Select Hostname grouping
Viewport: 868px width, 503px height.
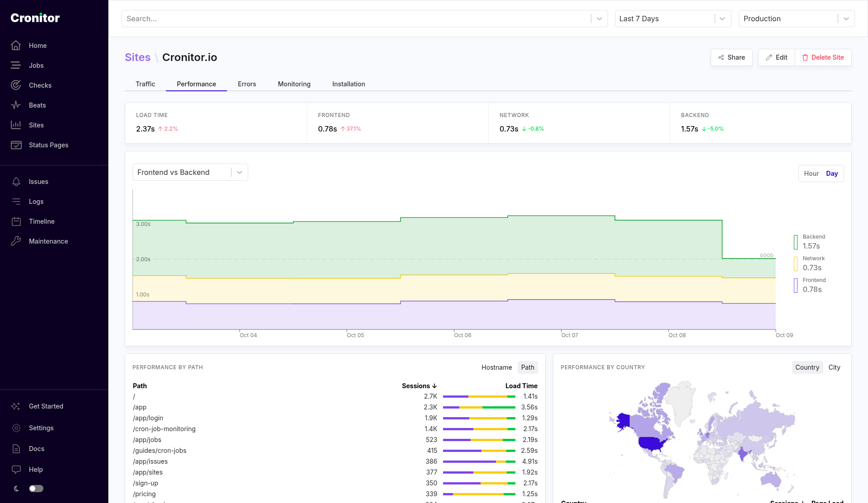497,367
